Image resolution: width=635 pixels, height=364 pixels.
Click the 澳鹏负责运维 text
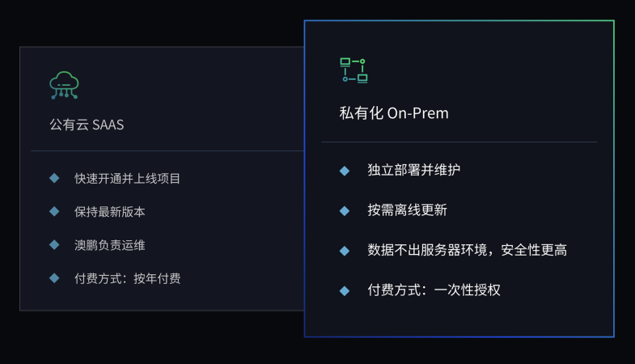[x=110, y=245]
